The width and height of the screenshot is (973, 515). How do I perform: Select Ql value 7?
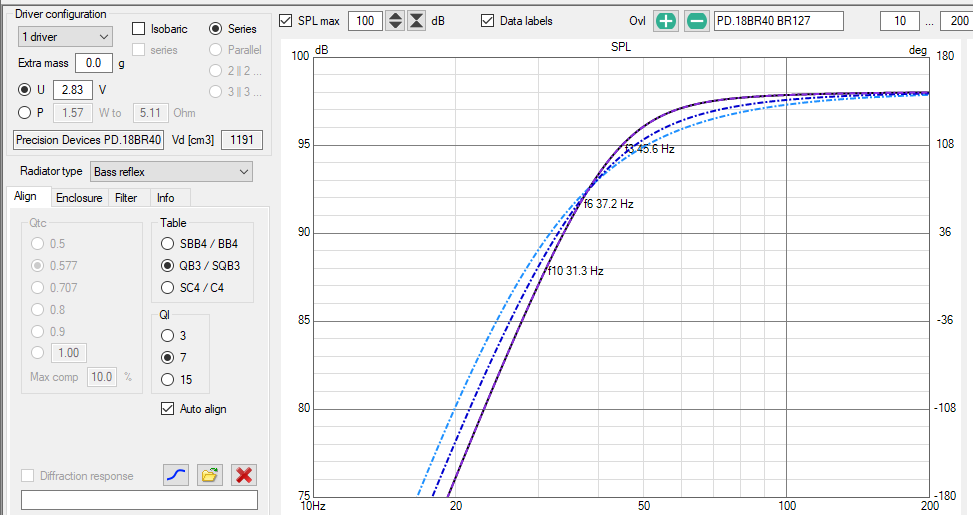coord(167,357)
